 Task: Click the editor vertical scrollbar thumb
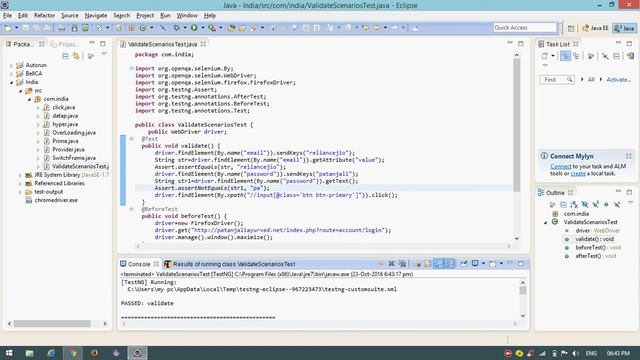click(517, 125)
